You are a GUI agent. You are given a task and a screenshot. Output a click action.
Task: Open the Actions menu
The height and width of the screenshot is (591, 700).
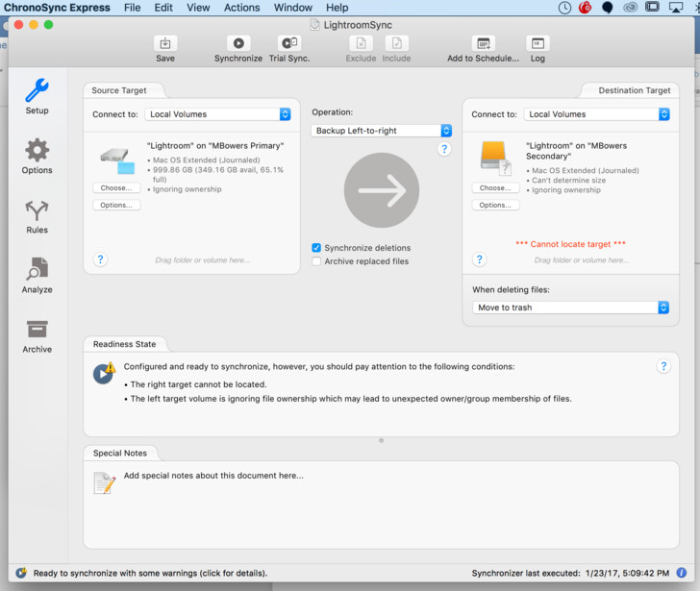pyautogui.click(x=241, y=8)
